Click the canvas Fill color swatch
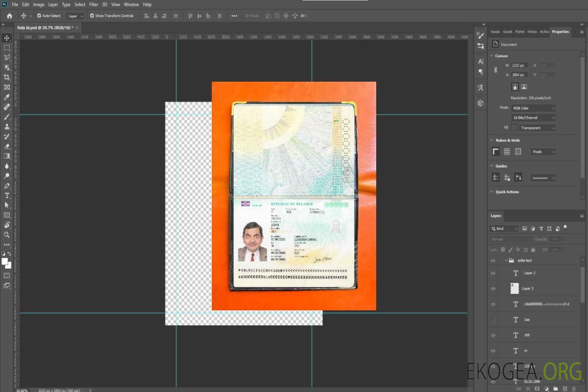 514,128
